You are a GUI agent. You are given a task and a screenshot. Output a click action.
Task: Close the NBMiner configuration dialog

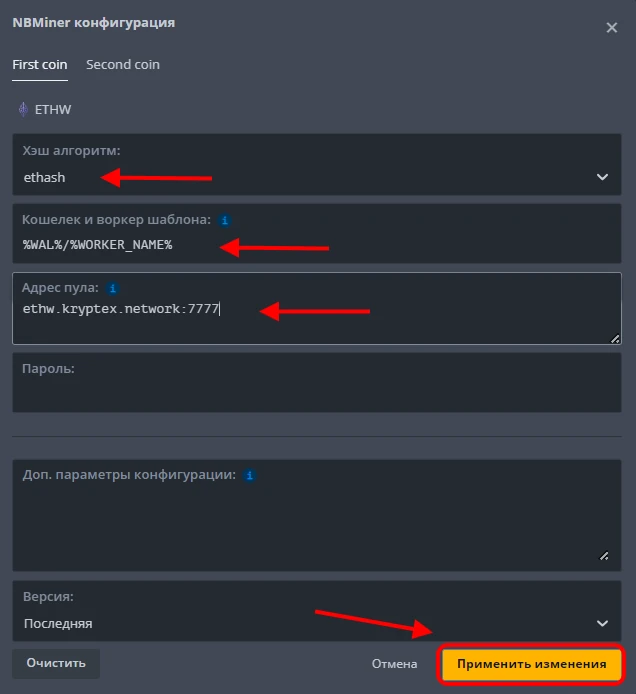(612, 28)
